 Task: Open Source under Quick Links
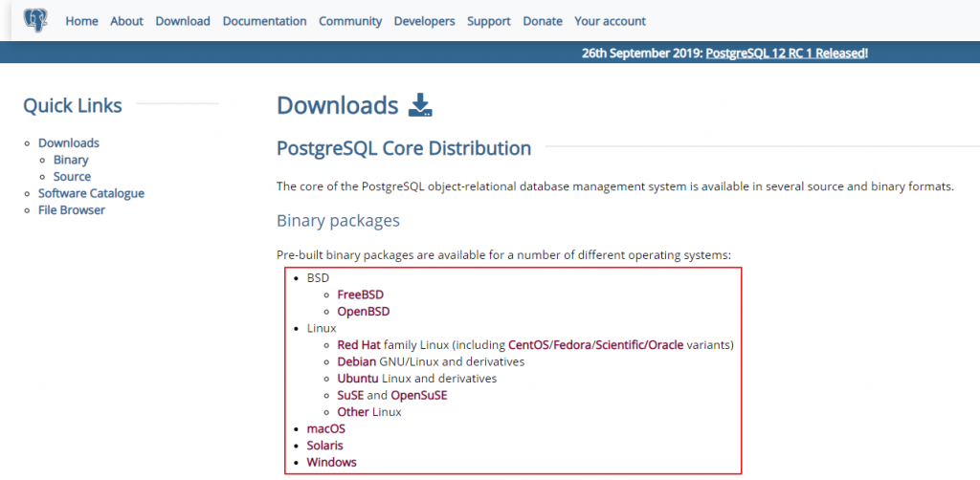(72, 177)
